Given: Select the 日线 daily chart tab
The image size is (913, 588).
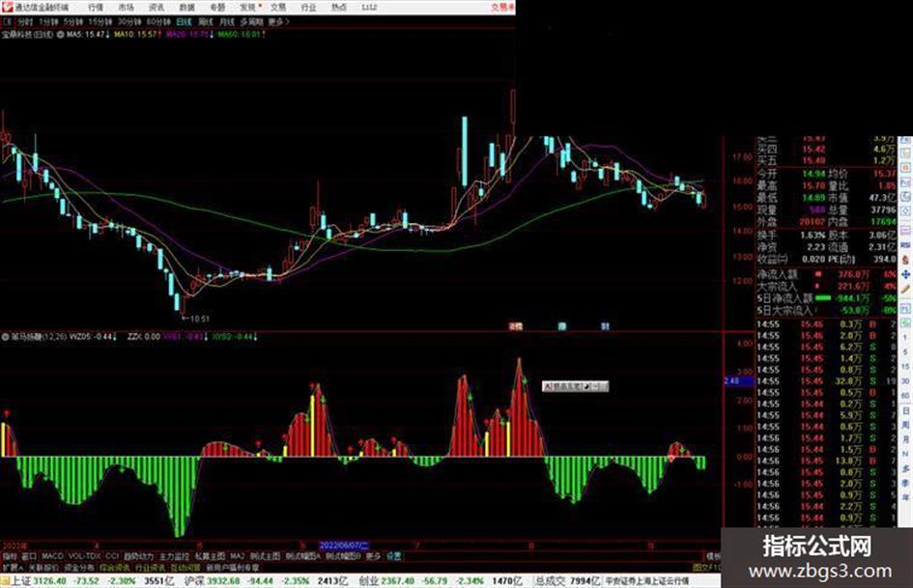Looking at the screenshot, I should [184, 21].
